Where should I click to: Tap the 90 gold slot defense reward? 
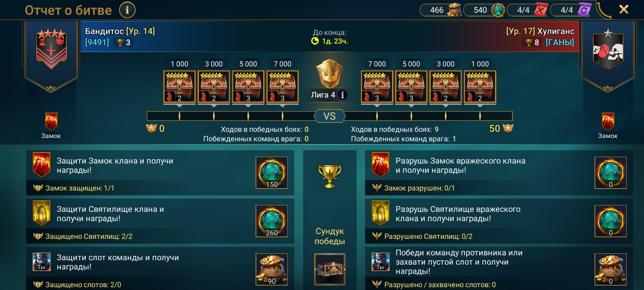[x=272, y=269]
